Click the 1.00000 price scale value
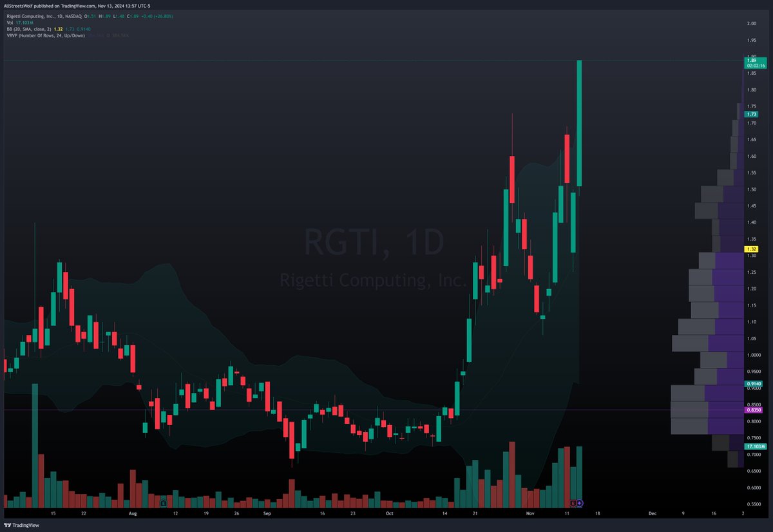The image size is (773, 532). coord(754,355)
